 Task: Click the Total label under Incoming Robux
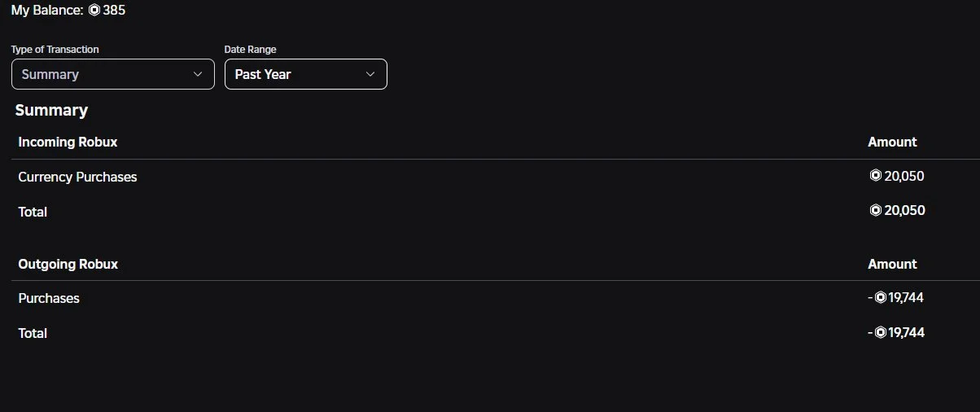click(x=33, y=212)
